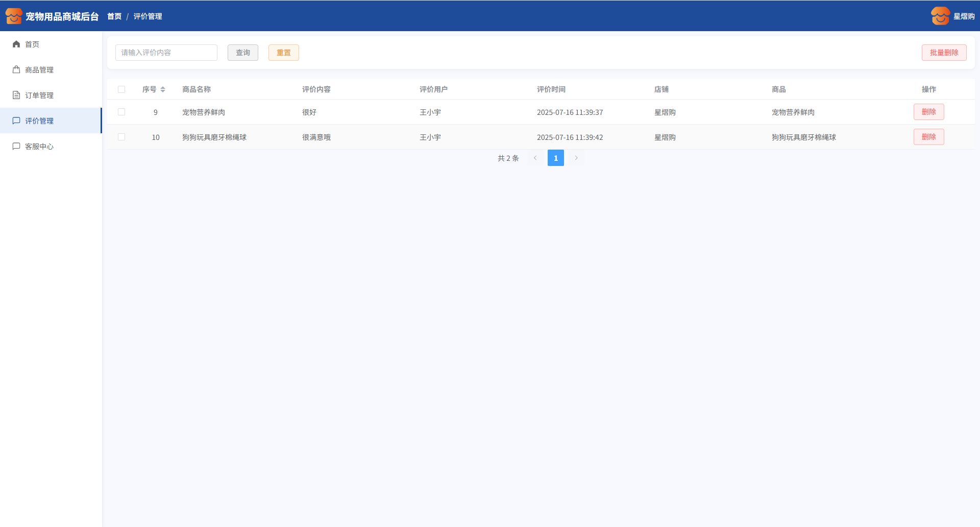Toggle the select-all header checkbox

click(x=121, y=89)
